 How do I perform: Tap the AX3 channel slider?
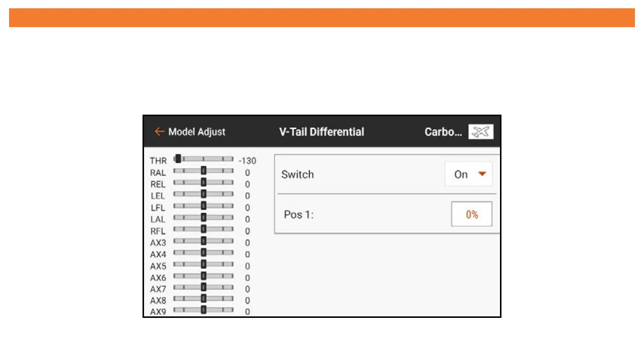pyautogui.click(x=204, y=241)
